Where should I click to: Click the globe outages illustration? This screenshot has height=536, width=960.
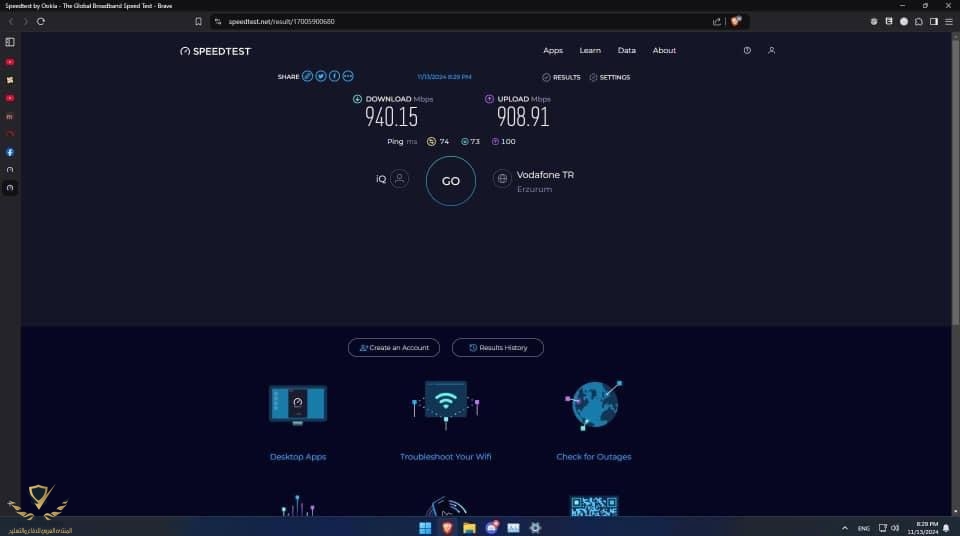(x=594, y=404)
